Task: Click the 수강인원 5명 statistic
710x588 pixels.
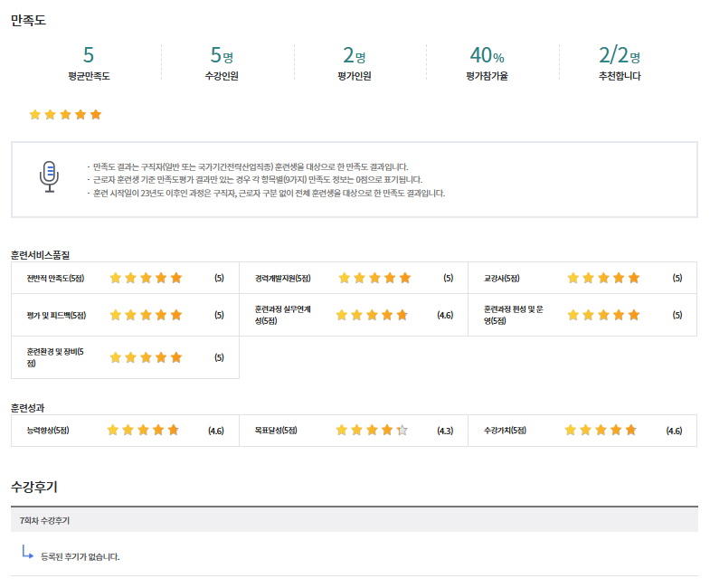Action: (x=222, y=63)
